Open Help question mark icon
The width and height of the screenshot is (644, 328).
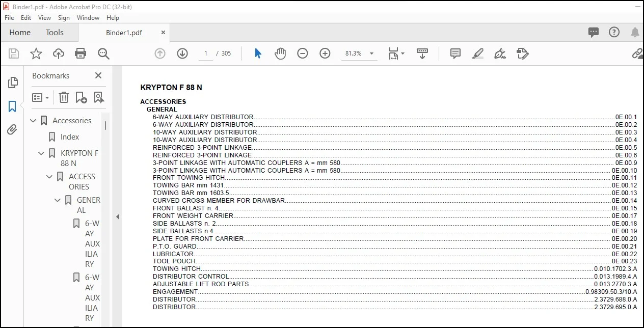(x=614, y=32)
